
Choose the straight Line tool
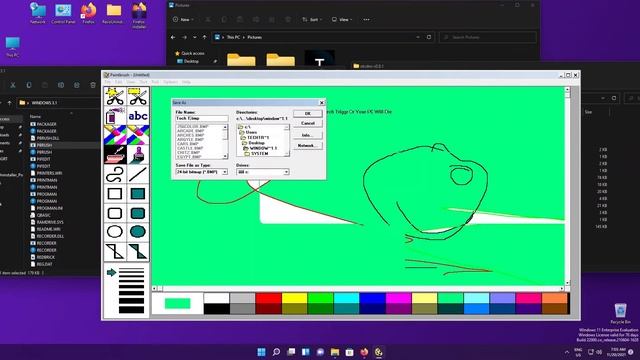point(138,174)
